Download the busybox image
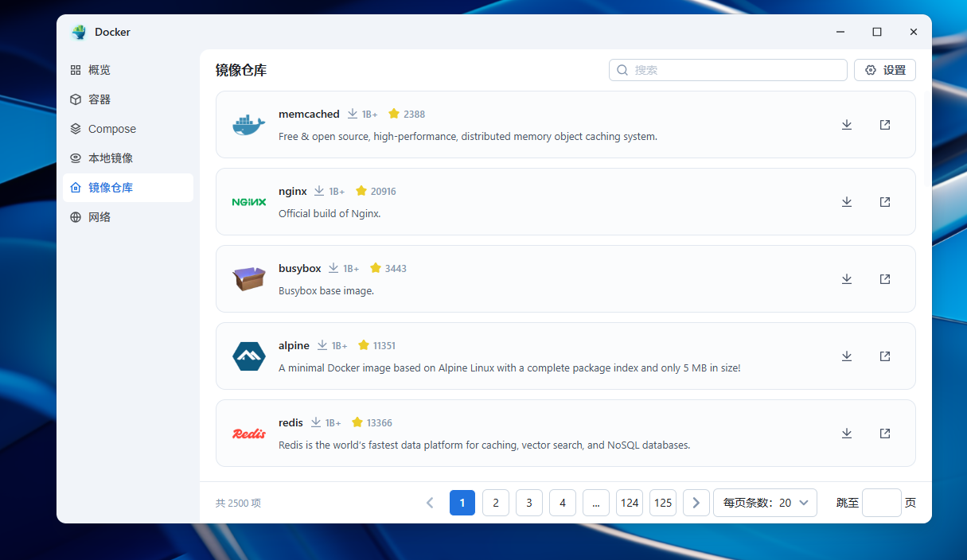The image size is (967, 560). click(847, 279)
